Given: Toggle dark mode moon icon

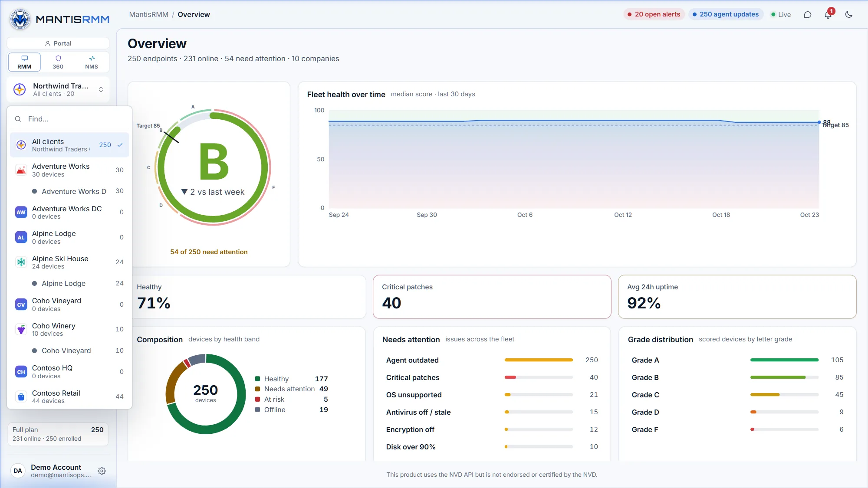Looking at the screenshot, I should tap(849, 15).
